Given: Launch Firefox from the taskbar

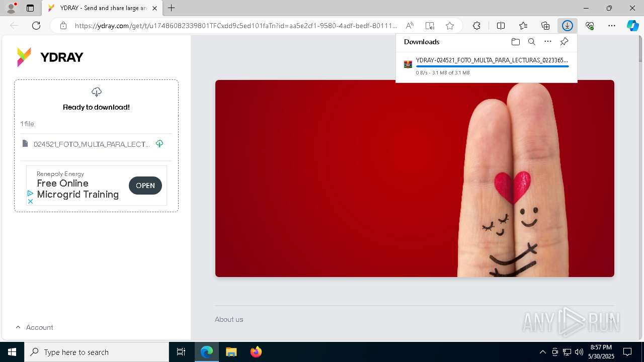Looking at the screenshot, I should [256, 352].
